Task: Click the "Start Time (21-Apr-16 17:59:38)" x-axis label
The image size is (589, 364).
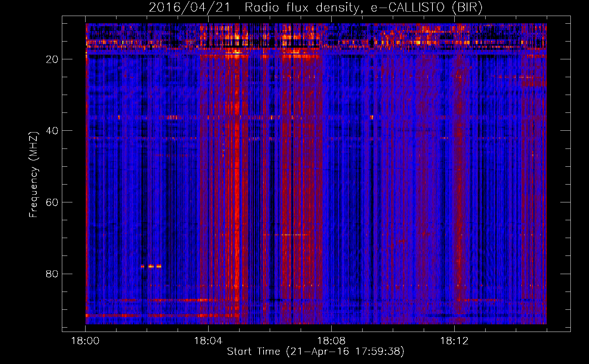Action: (316, 352)
